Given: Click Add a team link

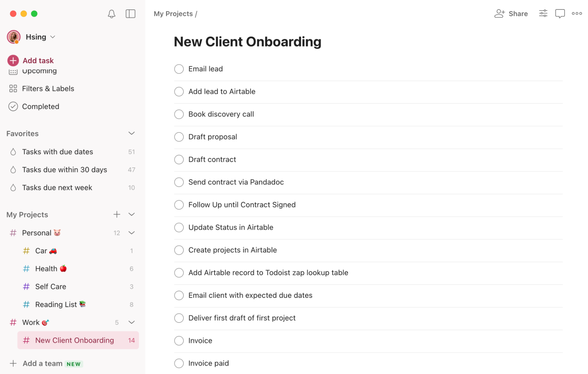Looking at the screenshot, I should click(42, 364).
